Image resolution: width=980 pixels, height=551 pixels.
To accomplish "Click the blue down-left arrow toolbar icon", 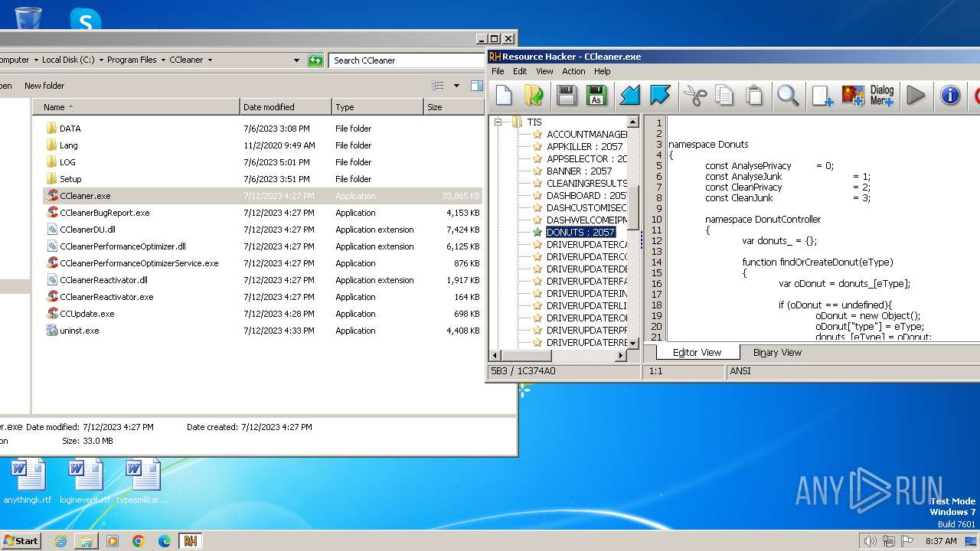I will [x=629, y=95].
